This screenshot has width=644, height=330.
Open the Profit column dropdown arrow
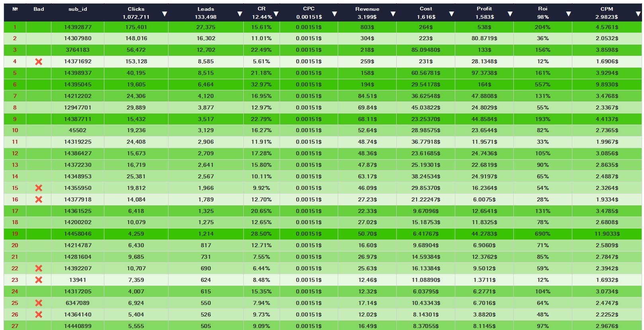tap(510, 14)
